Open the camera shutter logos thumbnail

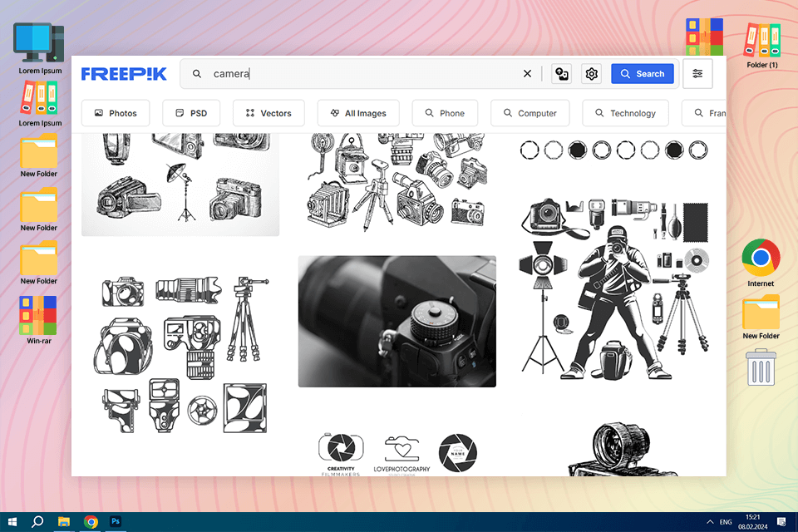397,454
